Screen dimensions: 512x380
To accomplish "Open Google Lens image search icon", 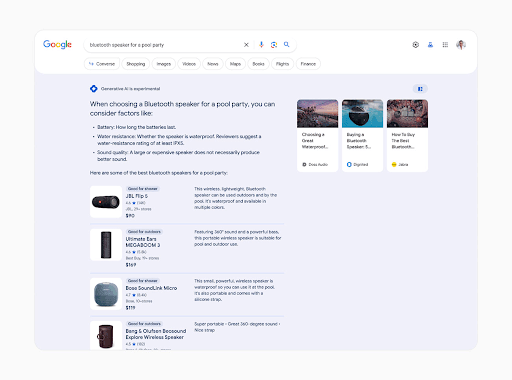I will 274,45.
